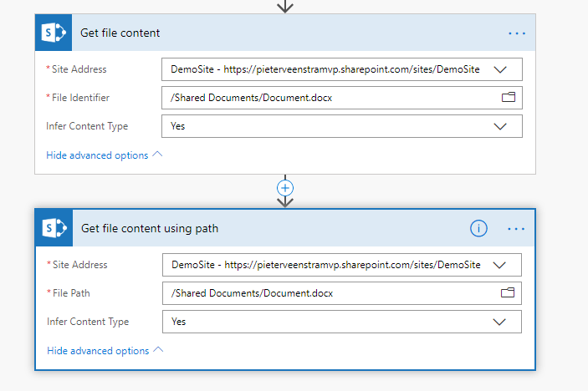Click info icon on Get file content using path

tap(478, 228)
